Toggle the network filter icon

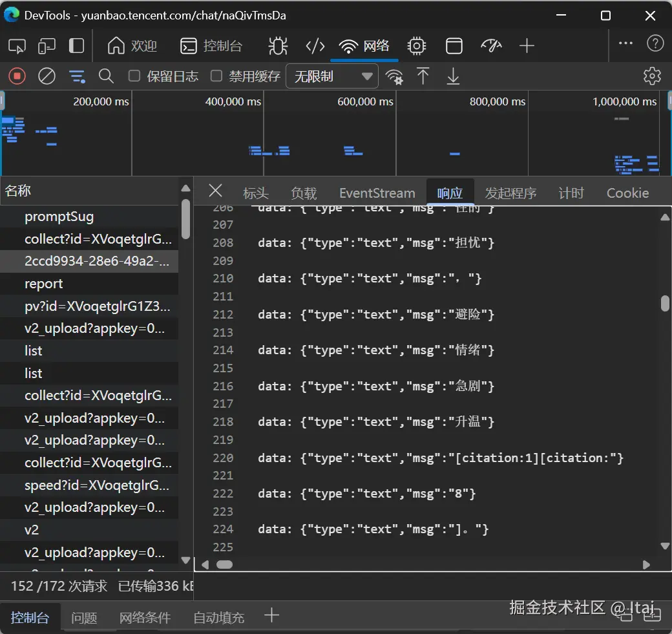click(x=77, y=76)
